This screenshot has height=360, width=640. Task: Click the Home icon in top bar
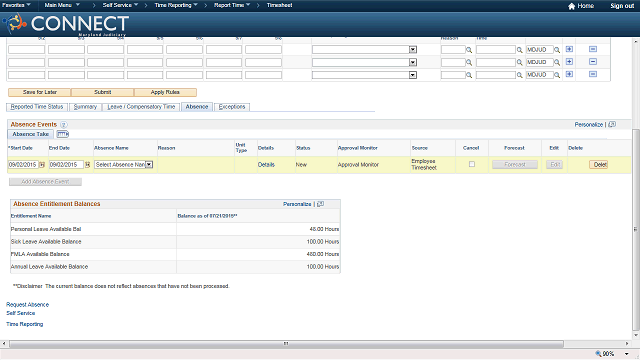coord(571,6)
